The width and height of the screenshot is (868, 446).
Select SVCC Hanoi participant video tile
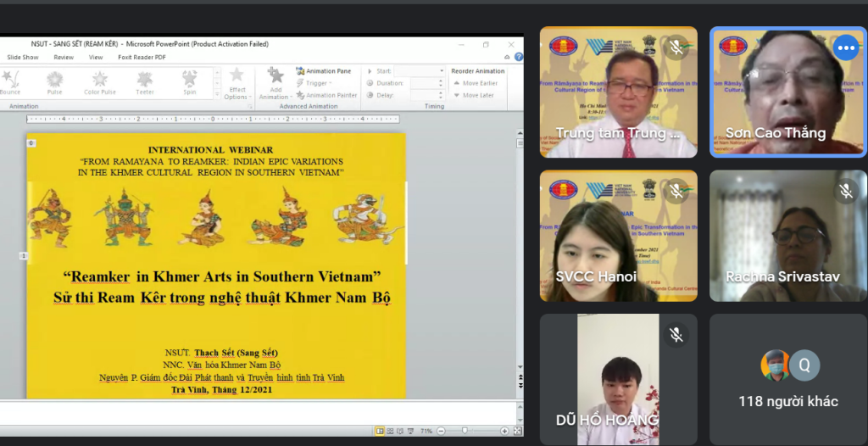click(618, 236)
